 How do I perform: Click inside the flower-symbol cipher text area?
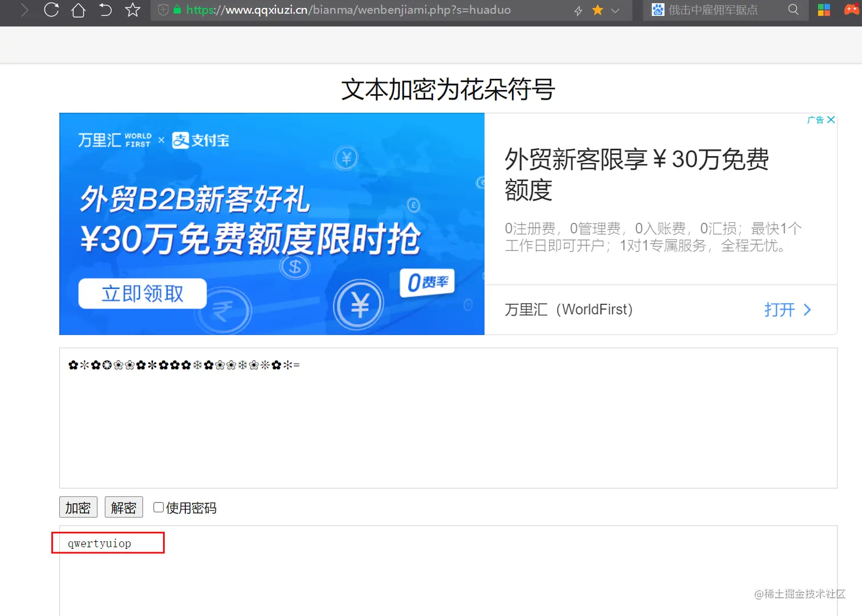(448, 418)
